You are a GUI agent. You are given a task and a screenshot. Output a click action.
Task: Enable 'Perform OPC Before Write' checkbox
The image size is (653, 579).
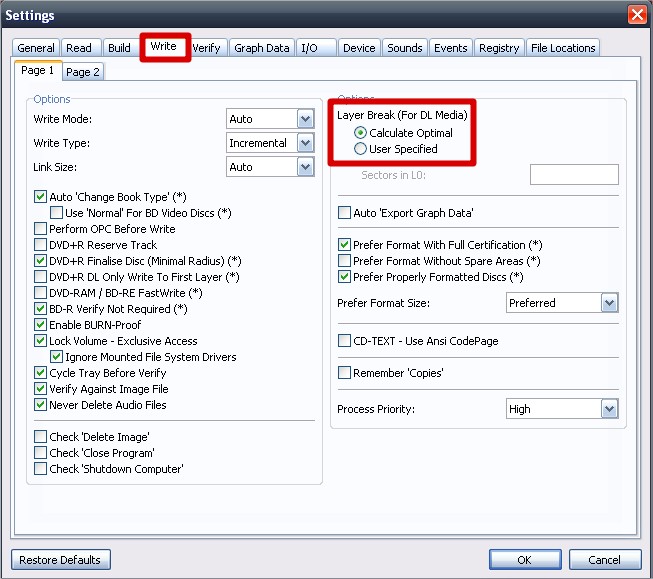(x=41, y=229)
